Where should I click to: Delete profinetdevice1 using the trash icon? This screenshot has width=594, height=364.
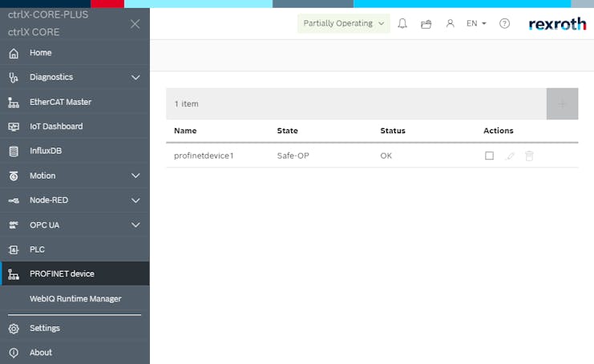pyautogui.click(x=529, y=156)
